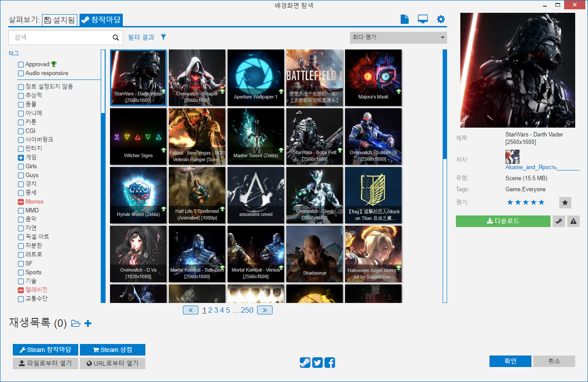Open the gear settings icon
This screenshot has width=588, height=382.
pos(441,19)
